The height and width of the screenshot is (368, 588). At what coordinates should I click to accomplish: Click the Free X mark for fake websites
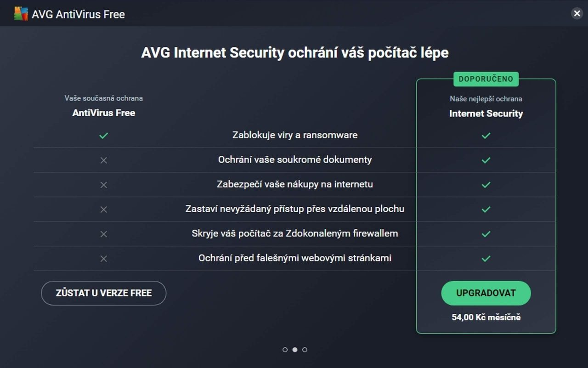tap(104, 259)
